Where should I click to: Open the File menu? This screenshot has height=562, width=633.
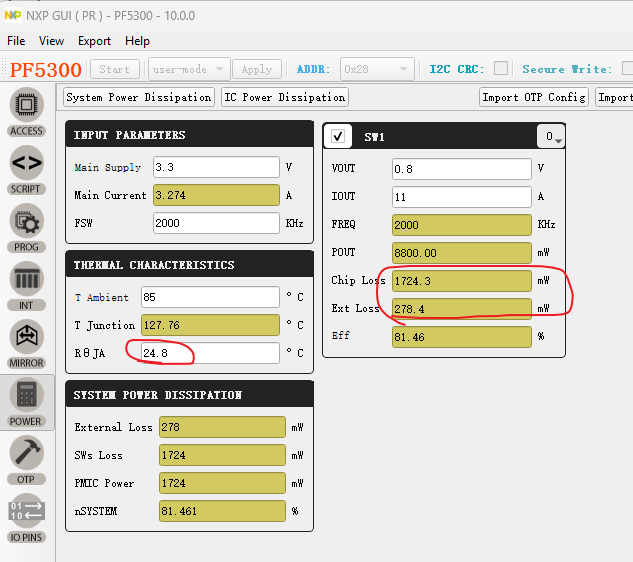(x=16, y=41)
